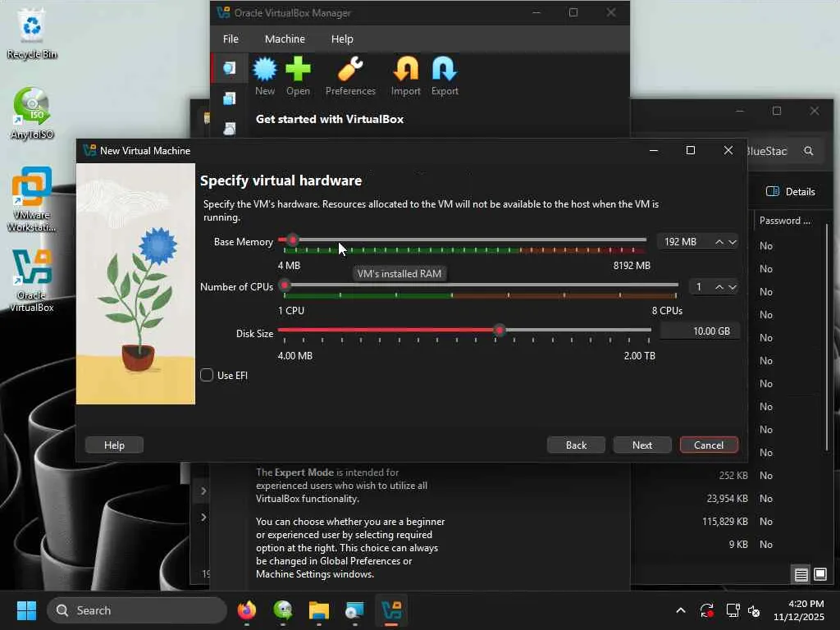Click the Open icon in VirtualBox toolbar
The width and height of the screenshot is (840, 630).
pyautogui.click(x=298, y=76)
